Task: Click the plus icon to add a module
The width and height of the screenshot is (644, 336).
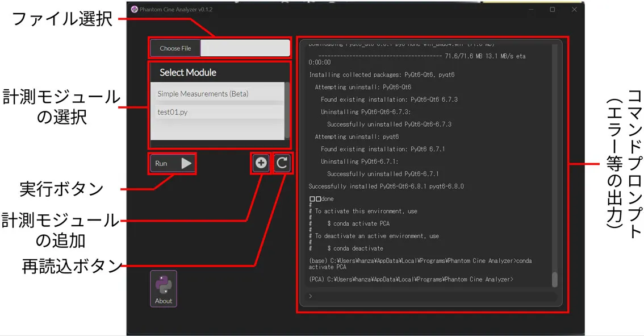Action: (261, 164)
